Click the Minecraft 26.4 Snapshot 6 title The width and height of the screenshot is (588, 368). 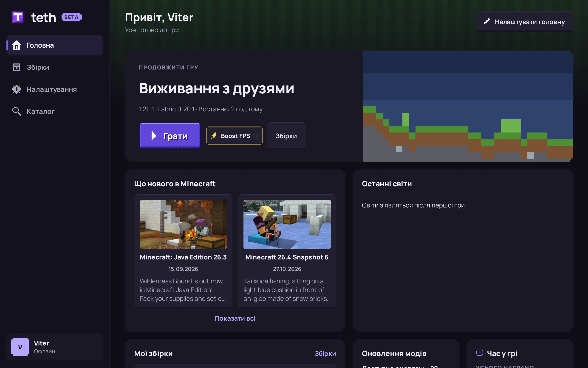tap(287, 257)
